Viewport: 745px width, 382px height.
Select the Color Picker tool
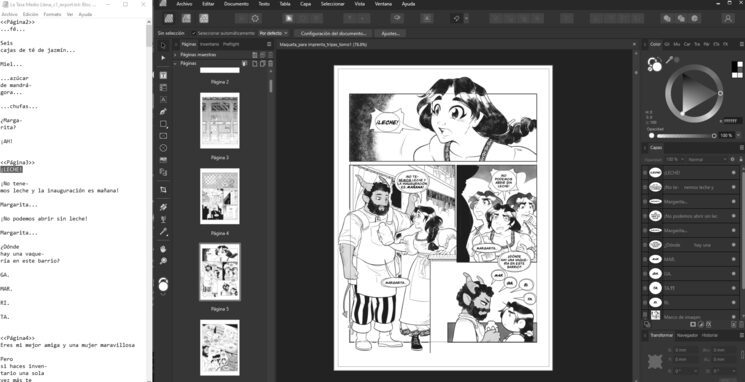coord(163,231)
